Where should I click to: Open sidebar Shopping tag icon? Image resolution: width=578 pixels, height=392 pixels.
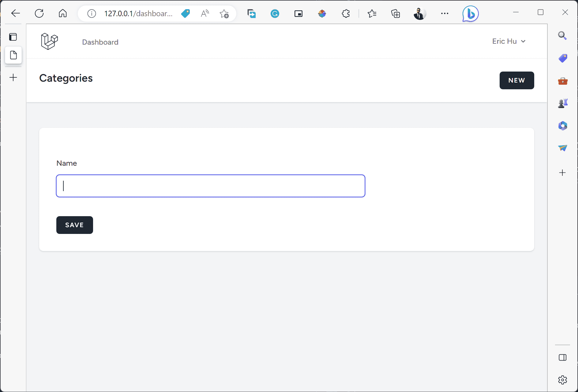pos(562,58)
